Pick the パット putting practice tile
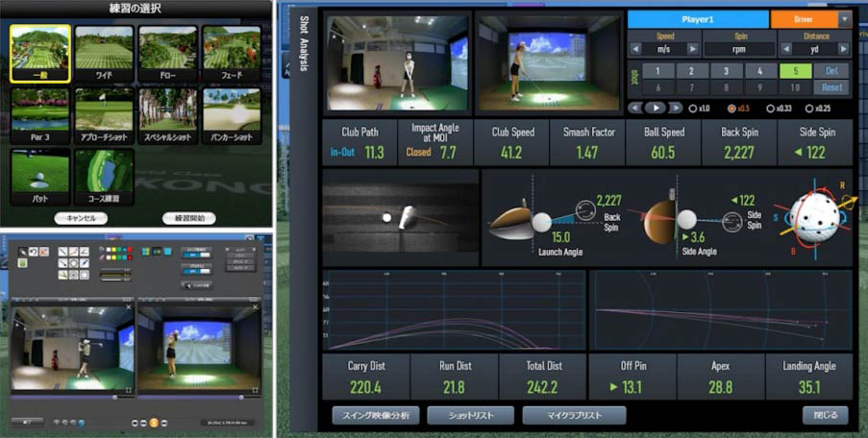 40,177
